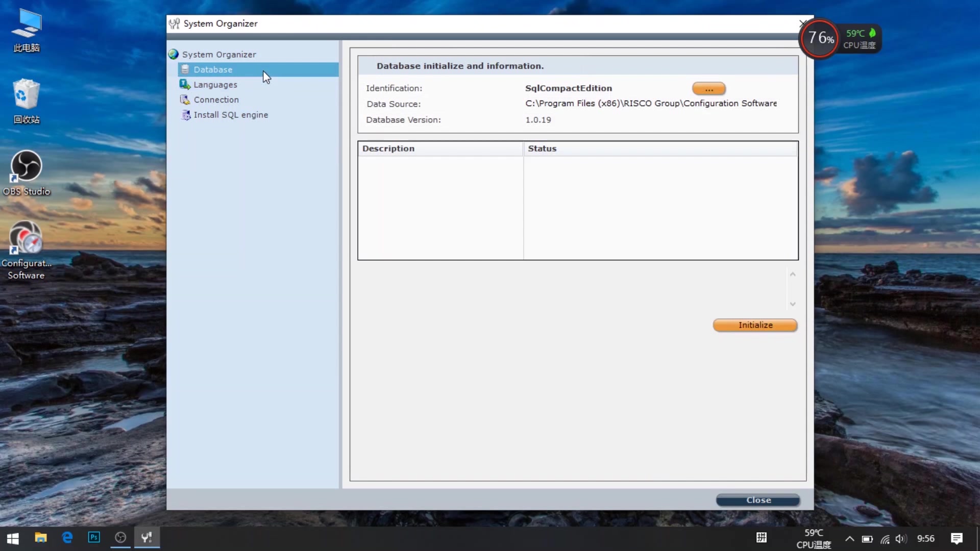980x551 pixels.
Task: Show hidden tray icons chevron
Action: pyautogui.click(x=849, y=538)
